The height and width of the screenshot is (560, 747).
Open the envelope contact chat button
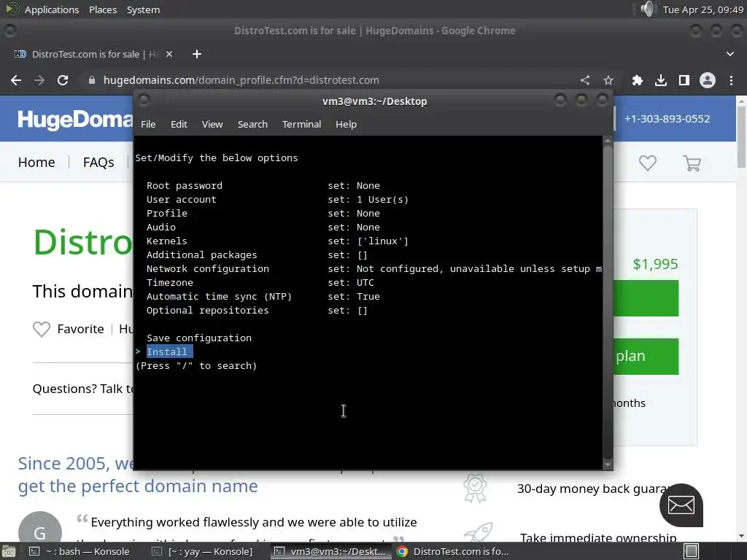[x=681, y=505]
